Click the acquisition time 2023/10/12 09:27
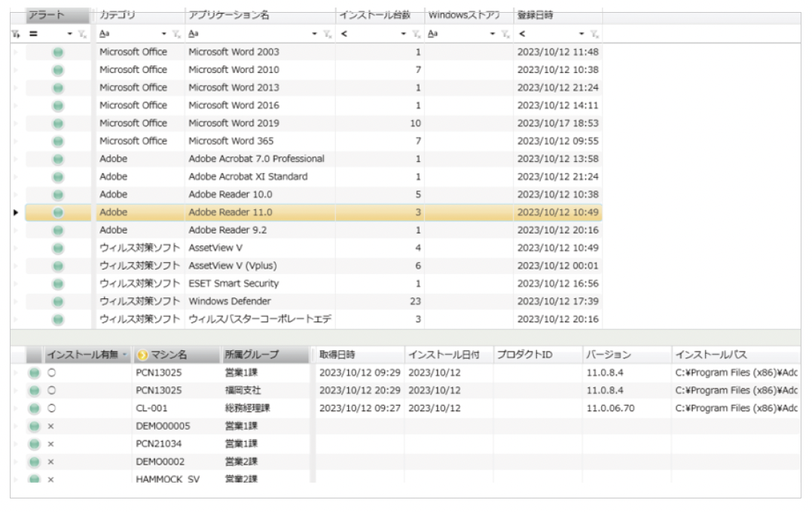 click(x=359, y=408)
